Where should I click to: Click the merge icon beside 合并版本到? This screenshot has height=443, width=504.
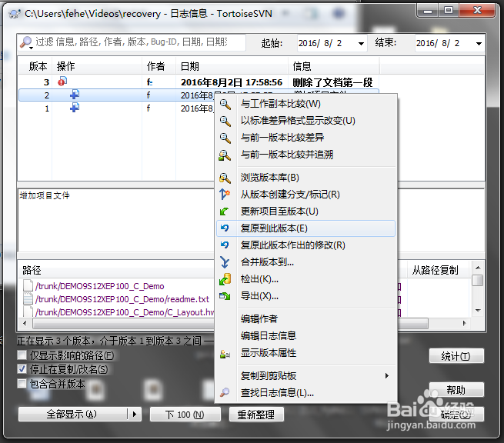click(225, 262)
